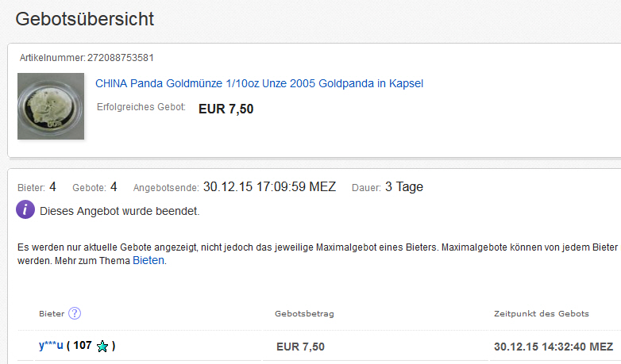Image resolution: width=621 pixels, height=364 pixels.
Task: Click the Zeitpunkt des Gebots column header
Action: point(542,314)
